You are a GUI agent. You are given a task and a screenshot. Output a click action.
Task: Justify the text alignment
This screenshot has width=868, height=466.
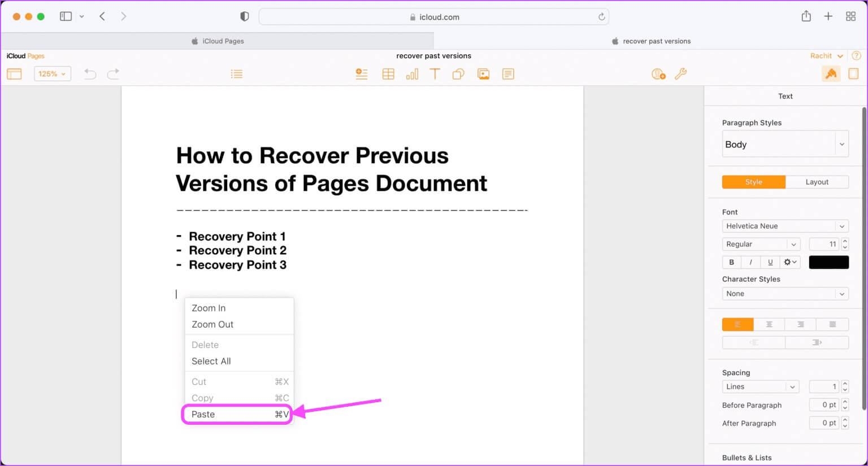coord(832,324)
